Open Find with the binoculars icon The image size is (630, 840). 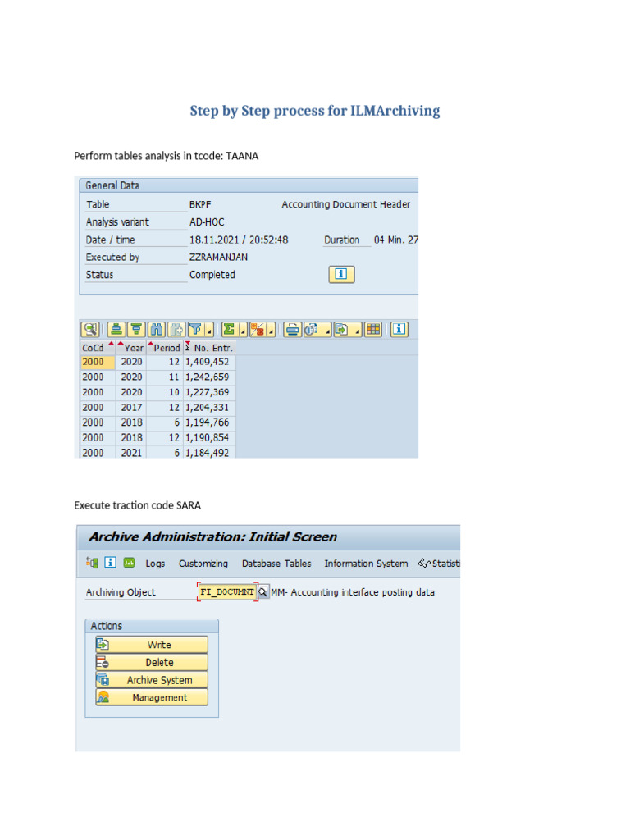point(157,330)
